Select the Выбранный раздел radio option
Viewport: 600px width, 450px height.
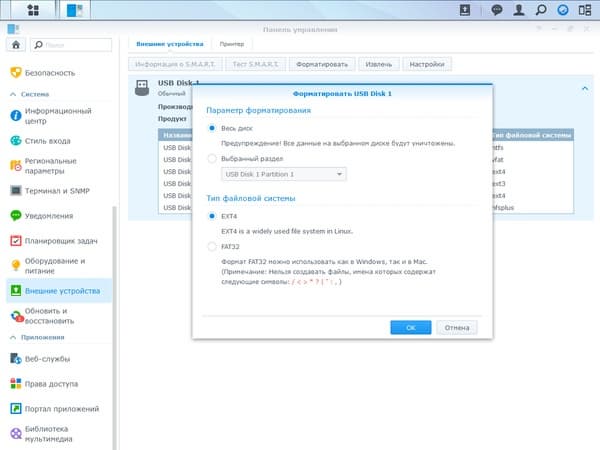point(212,158)
